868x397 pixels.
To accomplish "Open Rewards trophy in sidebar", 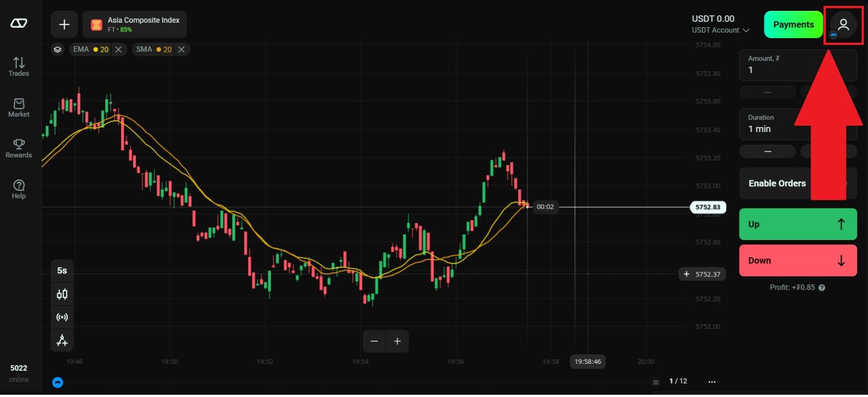I will point(19,148).
